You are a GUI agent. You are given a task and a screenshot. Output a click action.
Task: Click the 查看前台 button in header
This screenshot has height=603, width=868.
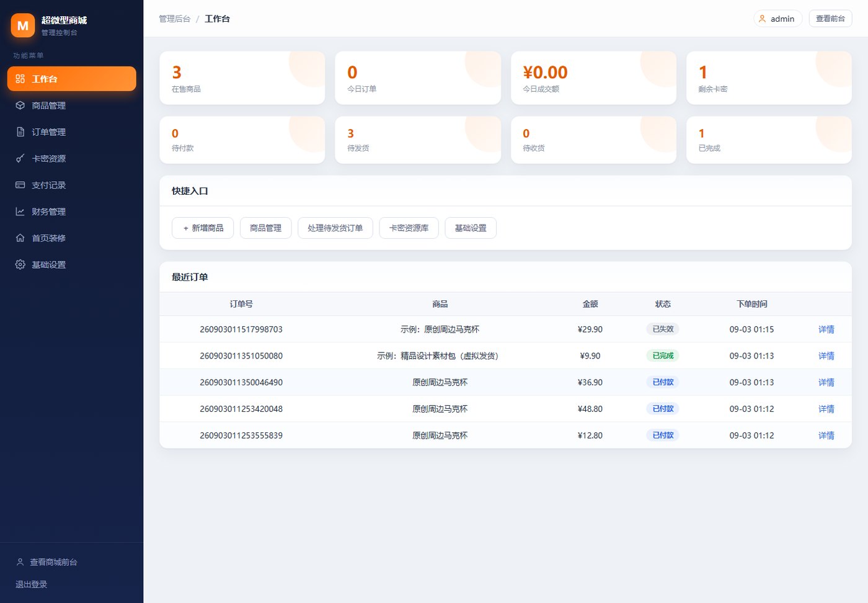click(x=831, y=19)
